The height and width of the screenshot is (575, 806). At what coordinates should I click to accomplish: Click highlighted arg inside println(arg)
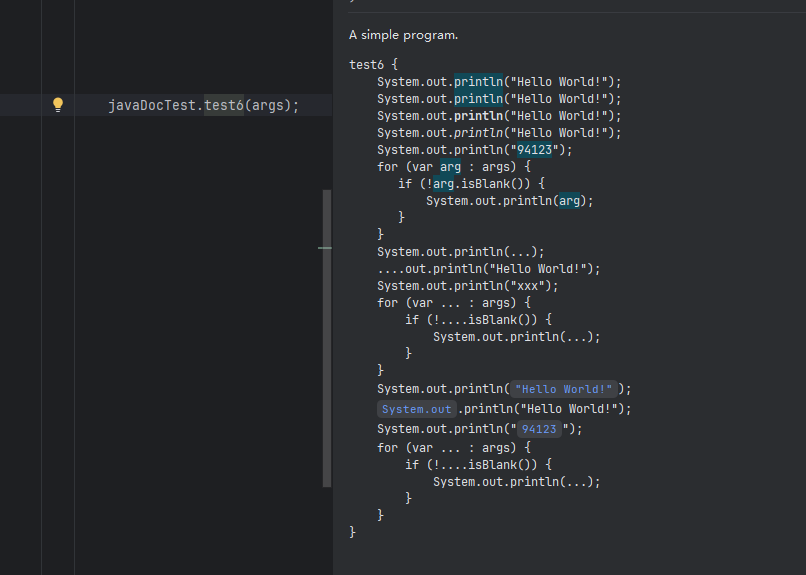(x=569, y=200)
